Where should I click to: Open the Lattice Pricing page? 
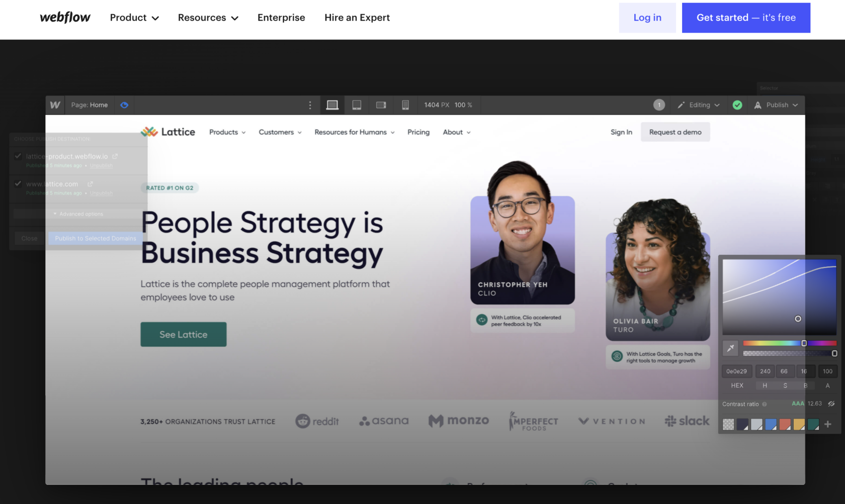418,132
